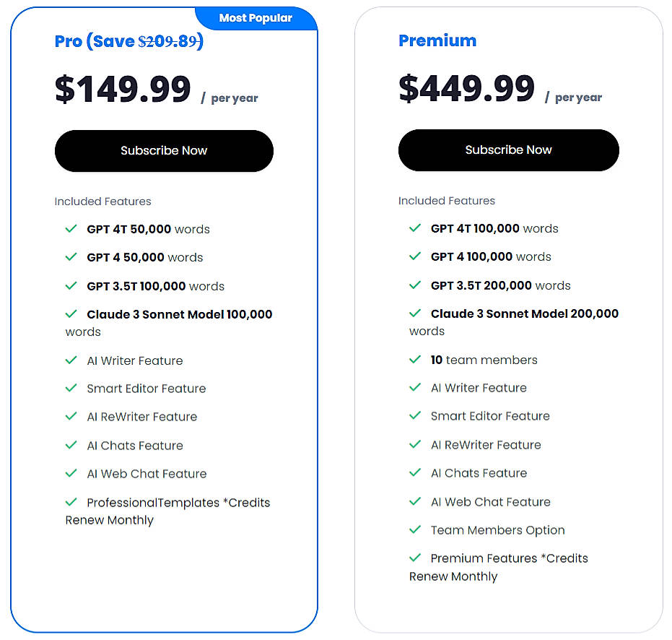
Task: Click the check icon beside Smart Editor Feature
Action: pos(71,389)
